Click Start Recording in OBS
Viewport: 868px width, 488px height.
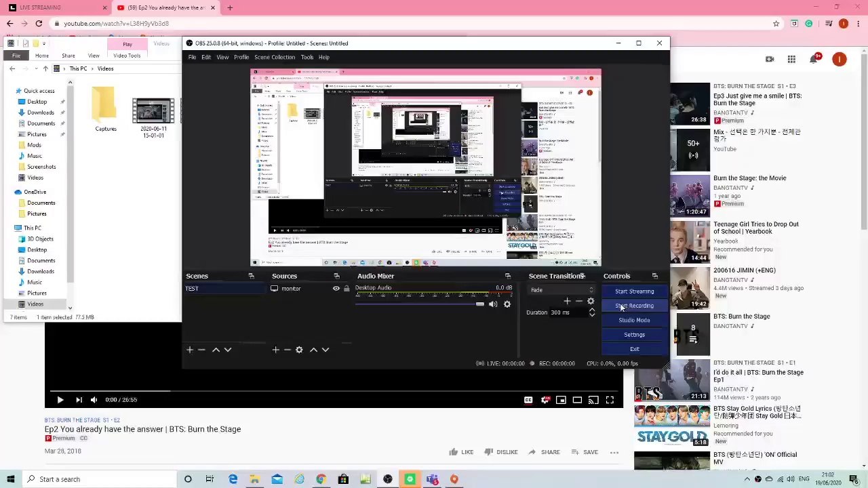pyautogui.click(x=635, y=306)
